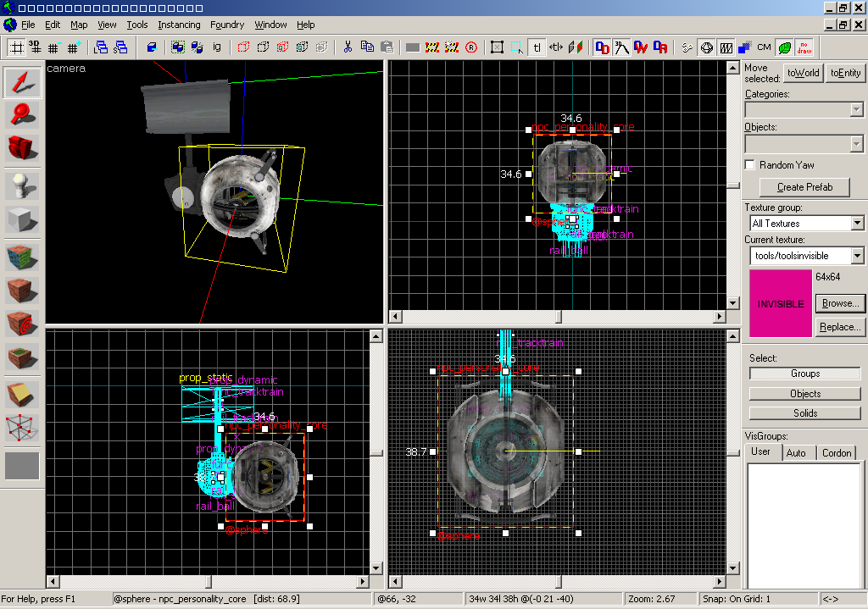
Task: Toggle the no draw button
Action: (804, 47)
